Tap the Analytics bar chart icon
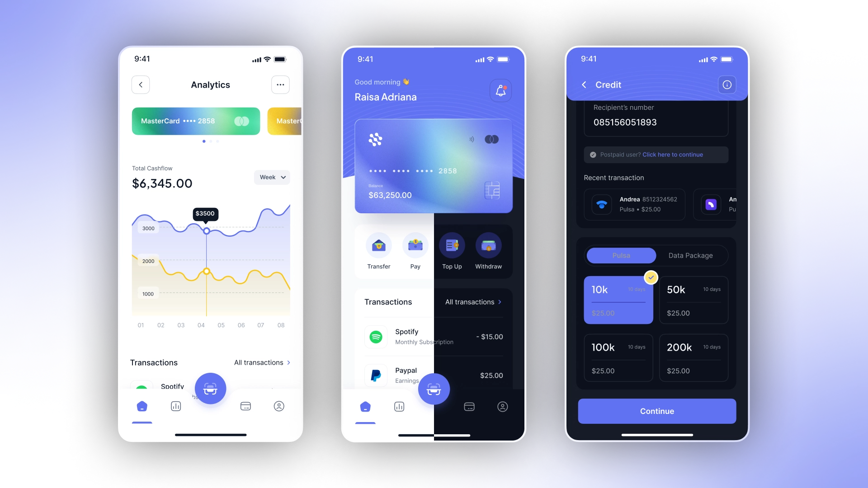The height and width of the screenshot is (488, 868). 176,406
